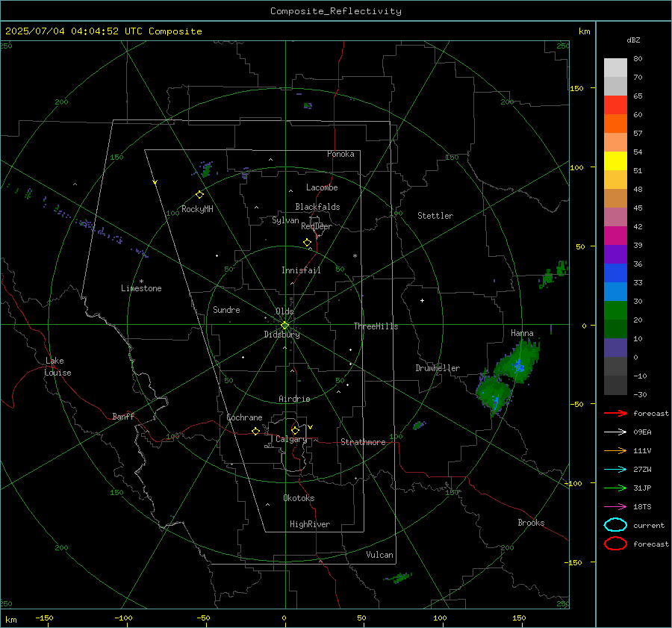Select the yellow 51-54 dBZ color swatch

(x=615, y=161)
